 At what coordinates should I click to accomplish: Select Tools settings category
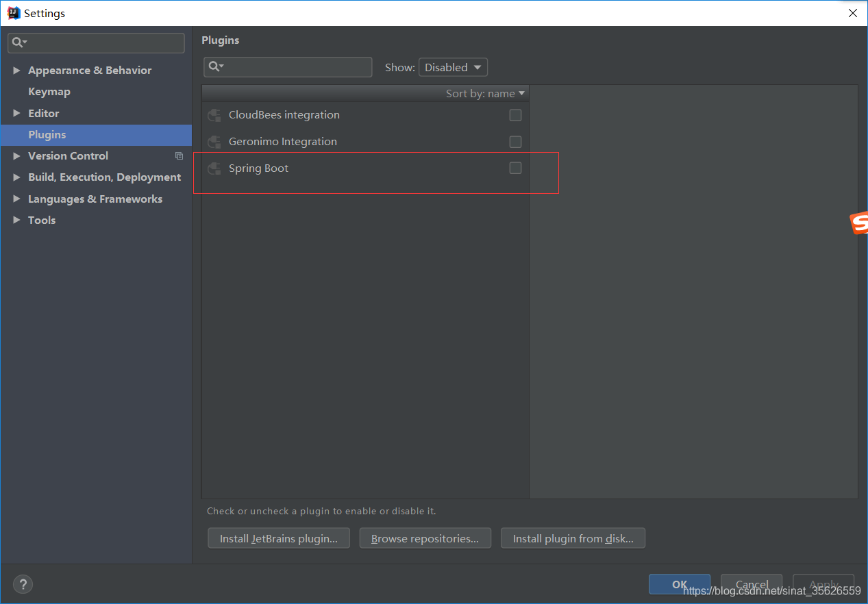42,221
